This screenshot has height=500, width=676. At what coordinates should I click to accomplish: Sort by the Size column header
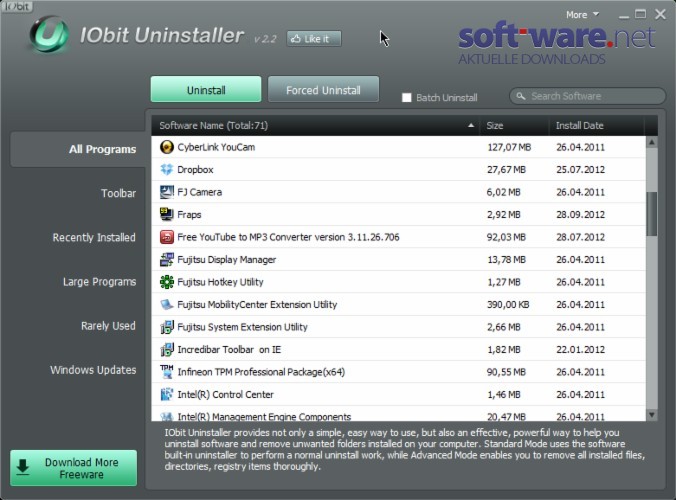[x=514, y=125]
